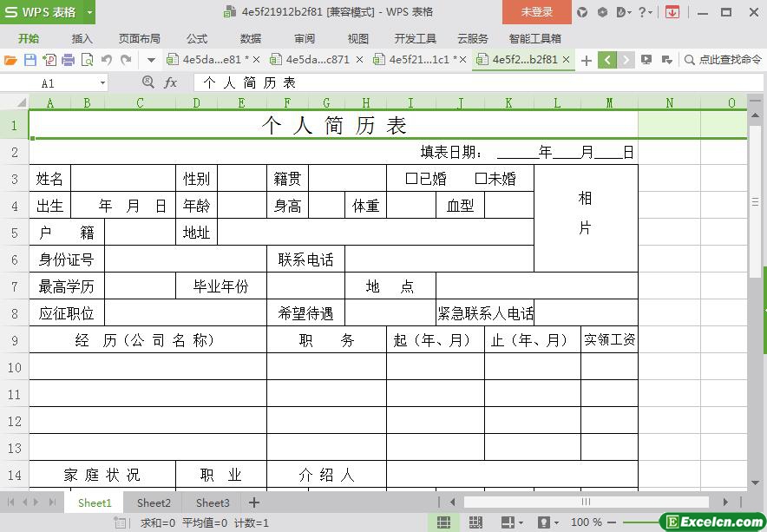Click the 未婚 checkbox cell

(495, 179)
